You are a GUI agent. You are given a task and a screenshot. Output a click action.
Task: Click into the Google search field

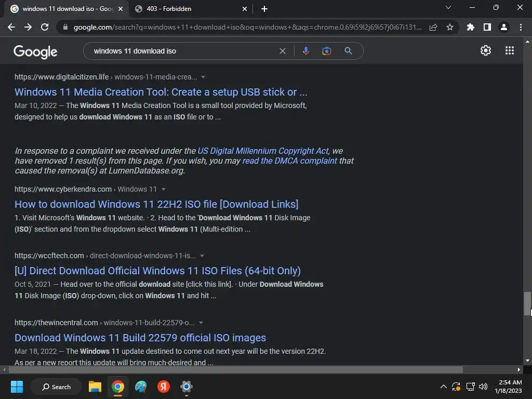(x=183, y=51)
